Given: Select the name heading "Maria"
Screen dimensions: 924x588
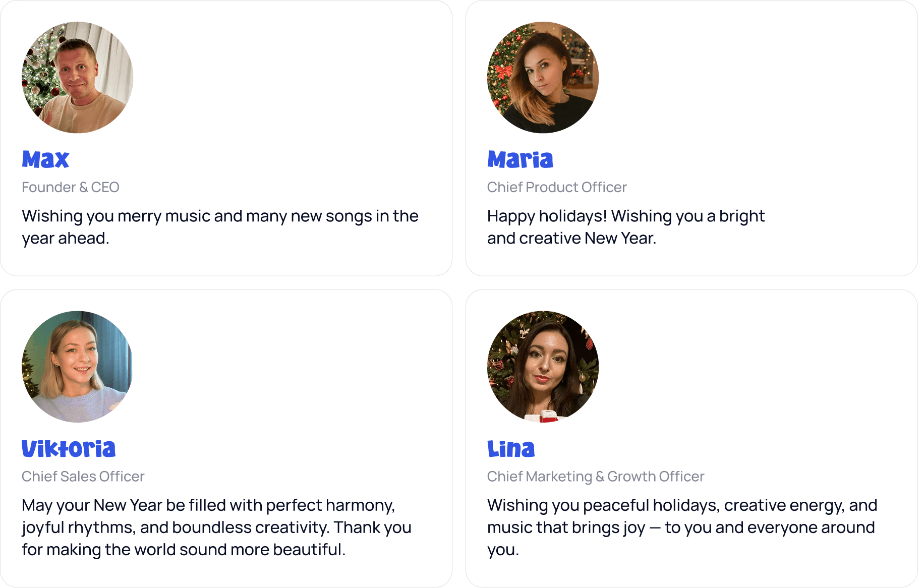Looking at the screenshot, I should point(520,159).
